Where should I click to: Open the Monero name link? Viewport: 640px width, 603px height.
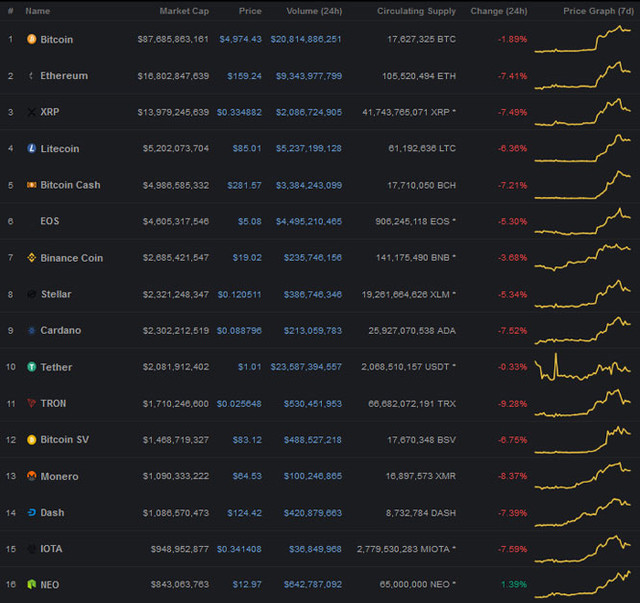(x=60, y=476)
